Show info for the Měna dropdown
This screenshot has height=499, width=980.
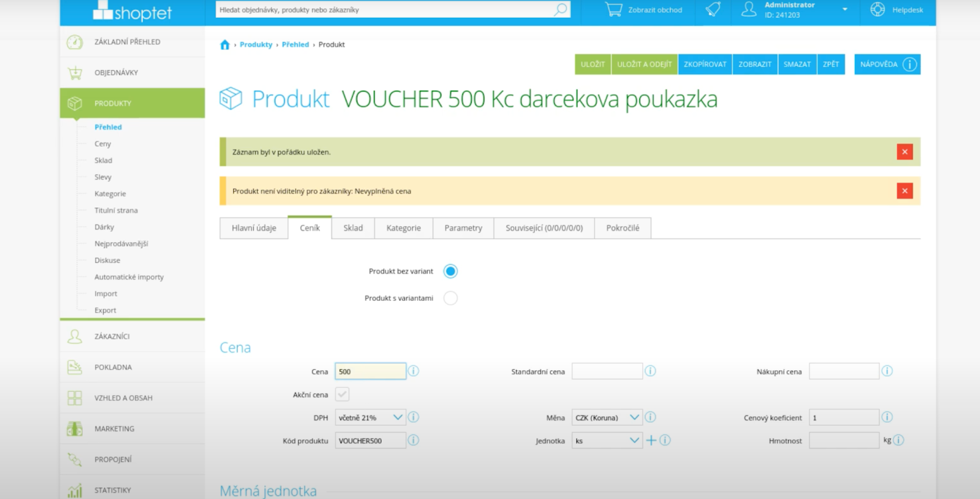pyautogui.click(x=650, y=417)
